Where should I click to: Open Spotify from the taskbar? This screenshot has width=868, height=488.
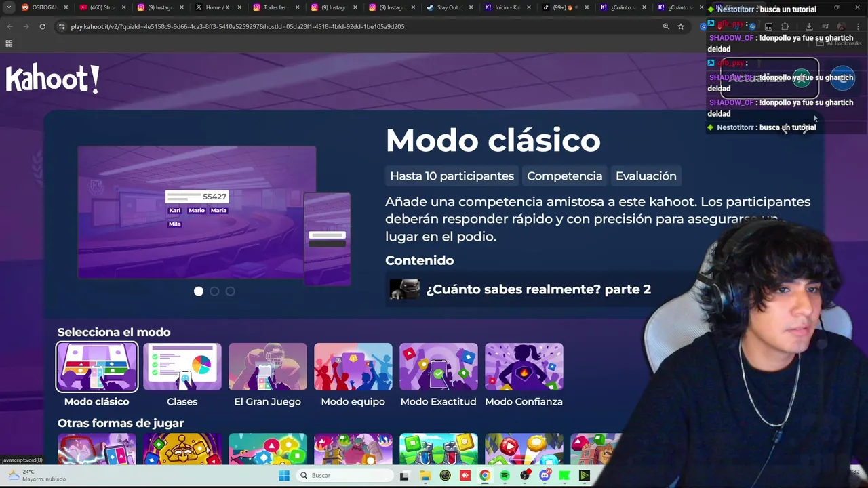[505, 475]
